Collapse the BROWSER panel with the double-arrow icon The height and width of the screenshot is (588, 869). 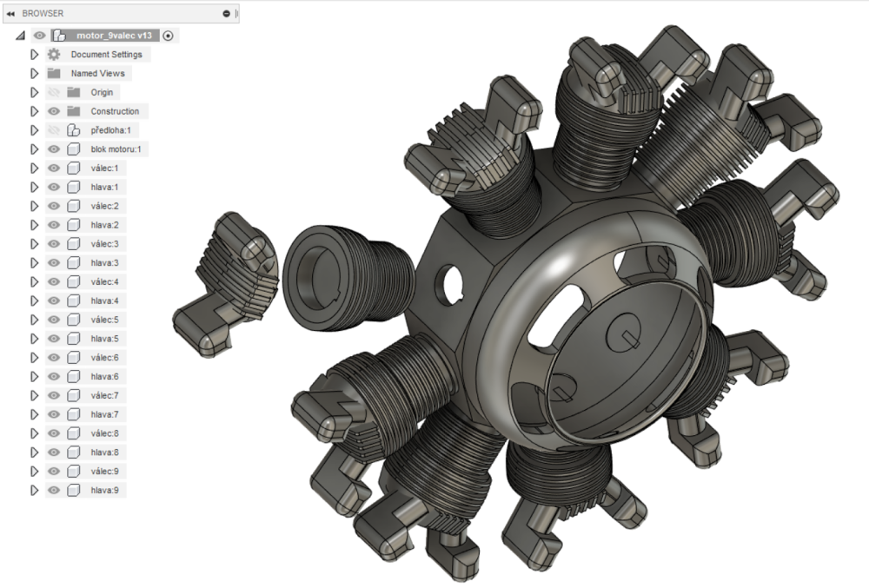pos(10,14)
